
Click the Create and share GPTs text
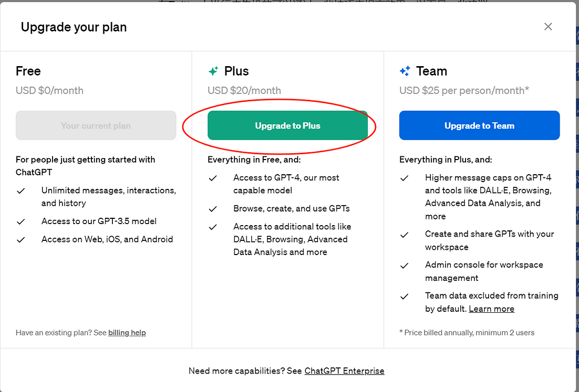[x=490, y=240]
